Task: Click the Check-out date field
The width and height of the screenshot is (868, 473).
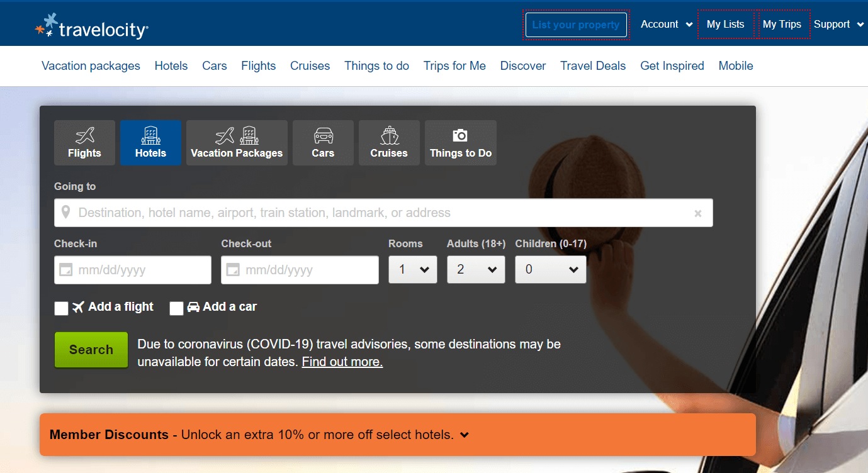Action: pyautogui.click(x=300, y=270)
